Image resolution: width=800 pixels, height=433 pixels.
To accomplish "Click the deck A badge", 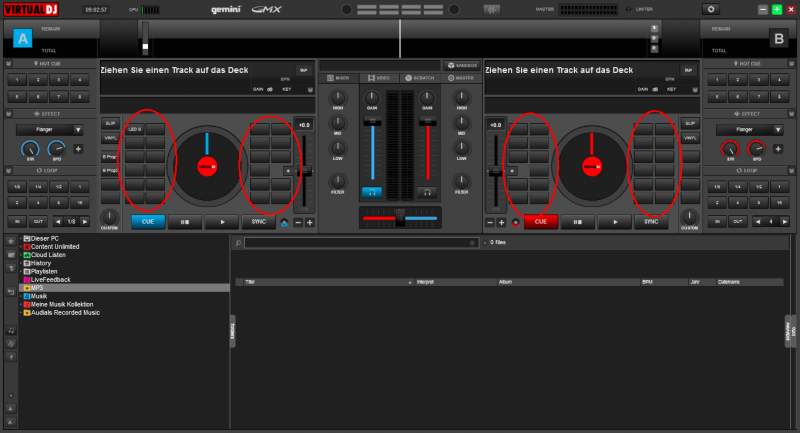I will pyautogui.click(x=22, y=38).
